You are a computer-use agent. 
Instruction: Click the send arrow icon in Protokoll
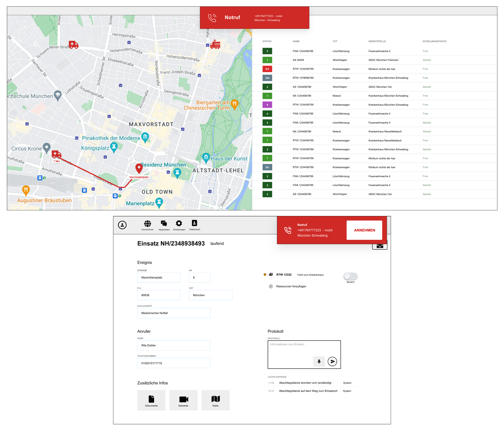pyautogui.click(x=332, y=361)
